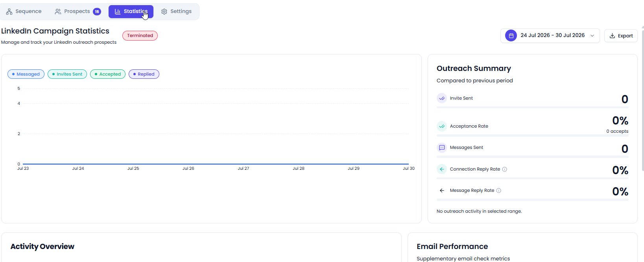Click the Export download icon
644x262 pixels.
[612, 36]
